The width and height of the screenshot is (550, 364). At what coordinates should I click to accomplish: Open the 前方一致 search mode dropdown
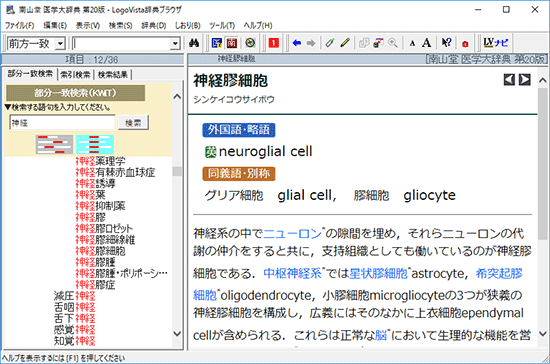click(61, 43)
